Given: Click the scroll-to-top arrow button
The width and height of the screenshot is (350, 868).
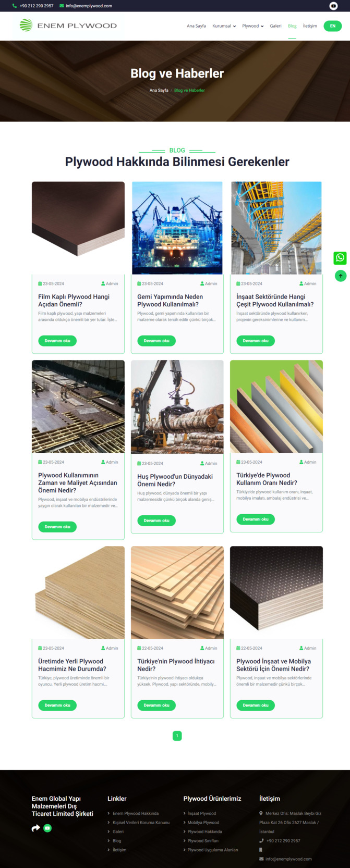Looking at the screenshot, I should (340, 276).
